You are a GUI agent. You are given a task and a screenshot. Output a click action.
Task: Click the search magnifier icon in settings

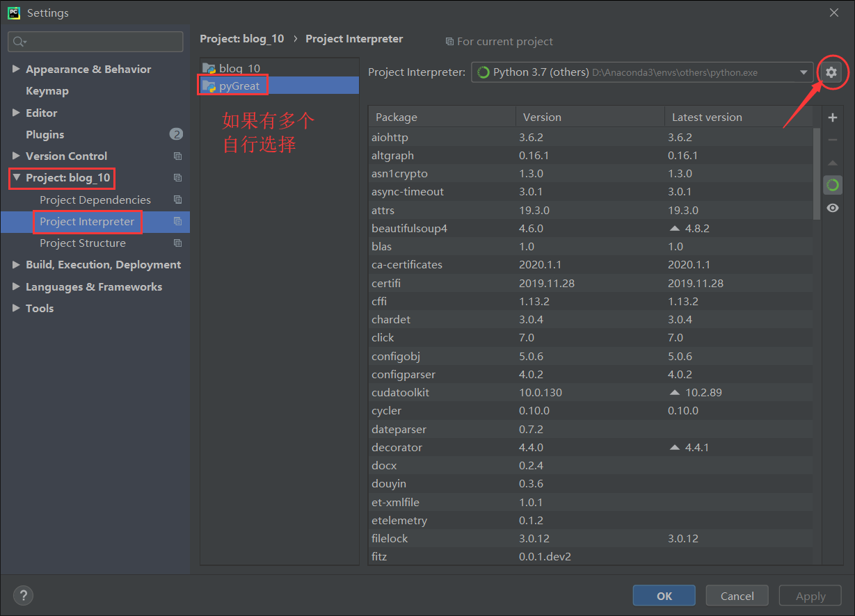pos(19,42)
